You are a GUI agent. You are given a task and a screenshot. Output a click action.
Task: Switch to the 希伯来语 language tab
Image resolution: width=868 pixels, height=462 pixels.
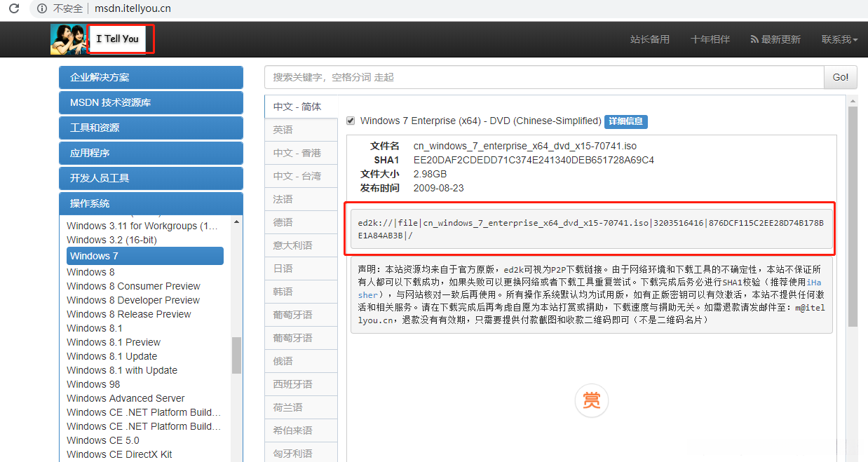[301, 430]
